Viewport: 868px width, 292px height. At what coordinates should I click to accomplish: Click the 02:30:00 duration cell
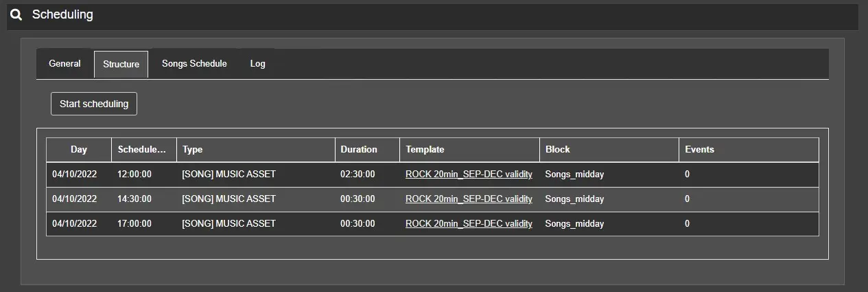[x=357, y=175]
